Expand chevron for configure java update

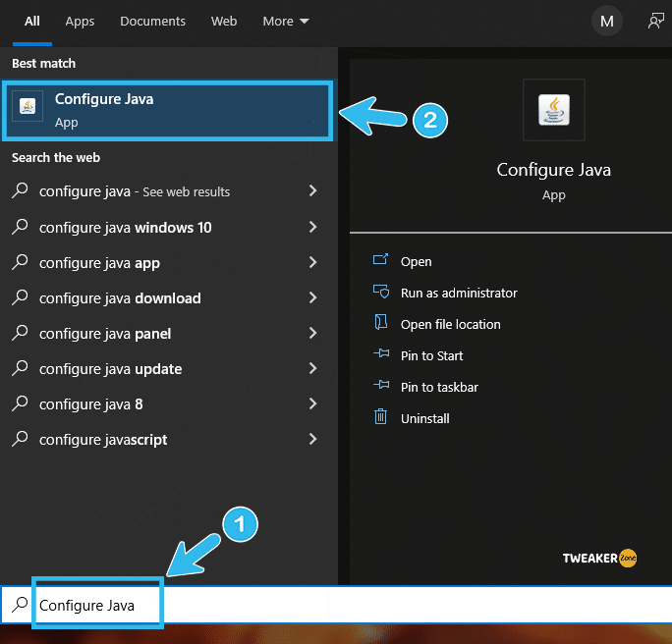[x=312, y=368]
